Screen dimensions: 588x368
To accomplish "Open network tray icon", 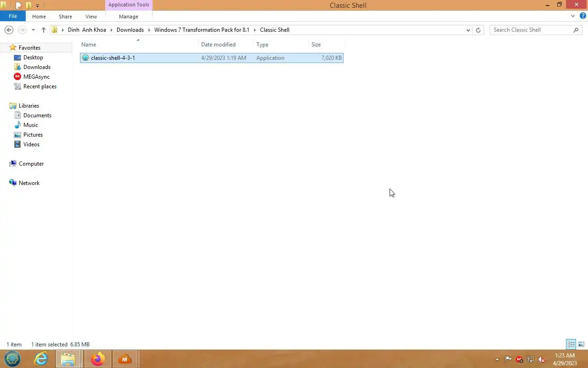I will (531, 359).
